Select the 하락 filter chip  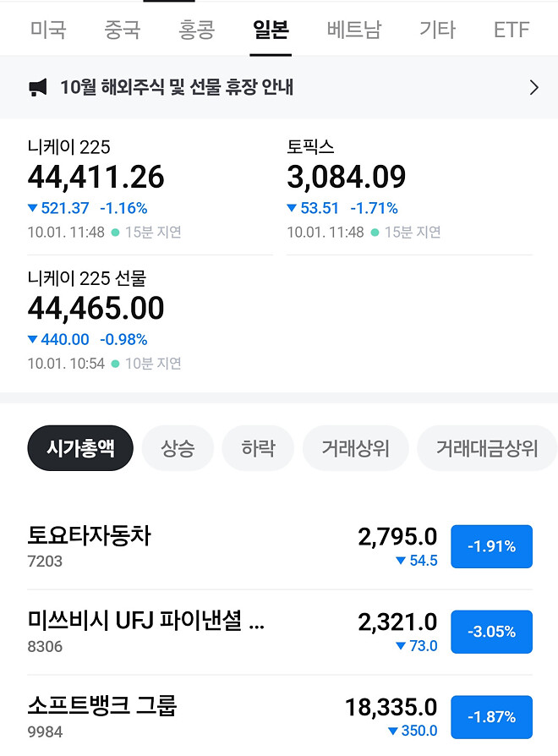(x=258, y=448)
